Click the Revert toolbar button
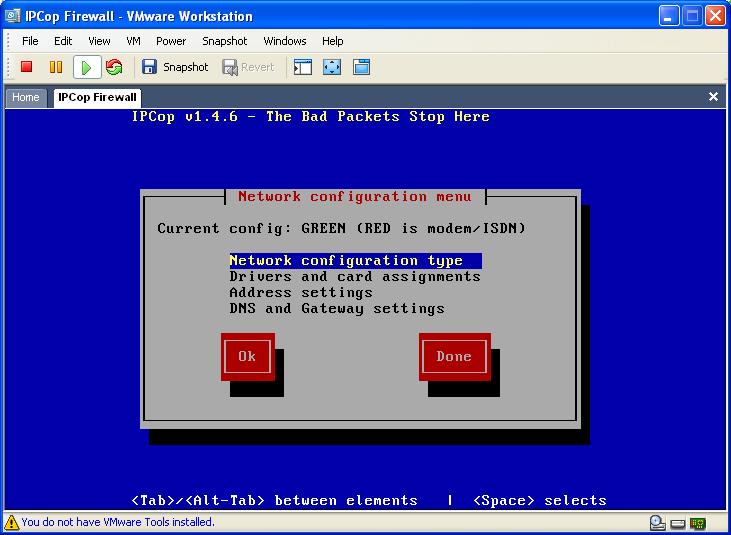Viewport: 731px width, 535px height. pyautogui.click(x=248, y=67)
